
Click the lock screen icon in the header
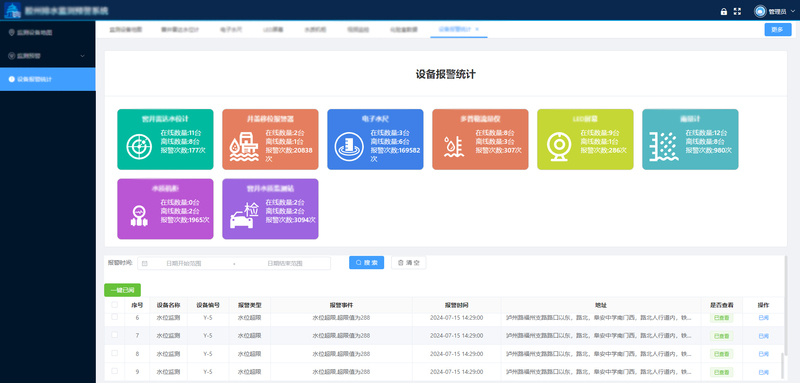[723, 11]
